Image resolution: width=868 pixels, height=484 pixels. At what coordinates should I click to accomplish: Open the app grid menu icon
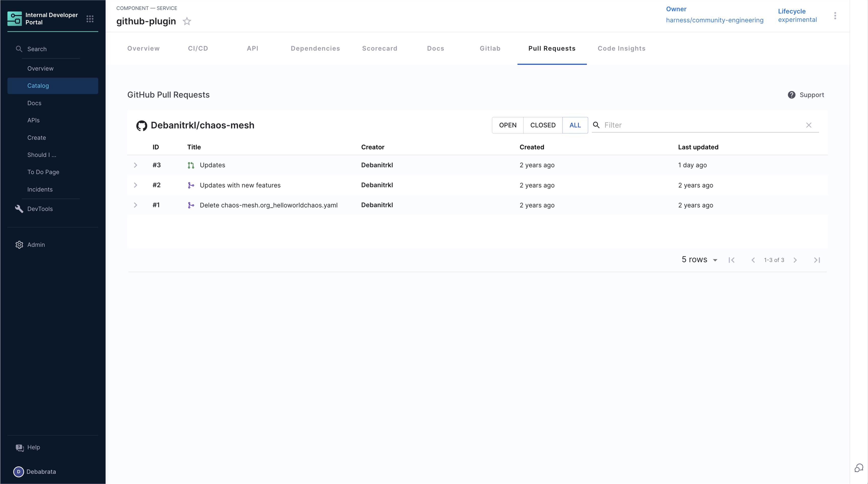tap(90, 19)
